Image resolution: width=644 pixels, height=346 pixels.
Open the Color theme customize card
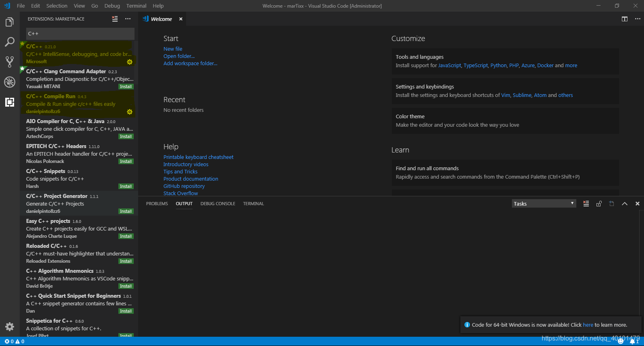(x=505, y=121)
